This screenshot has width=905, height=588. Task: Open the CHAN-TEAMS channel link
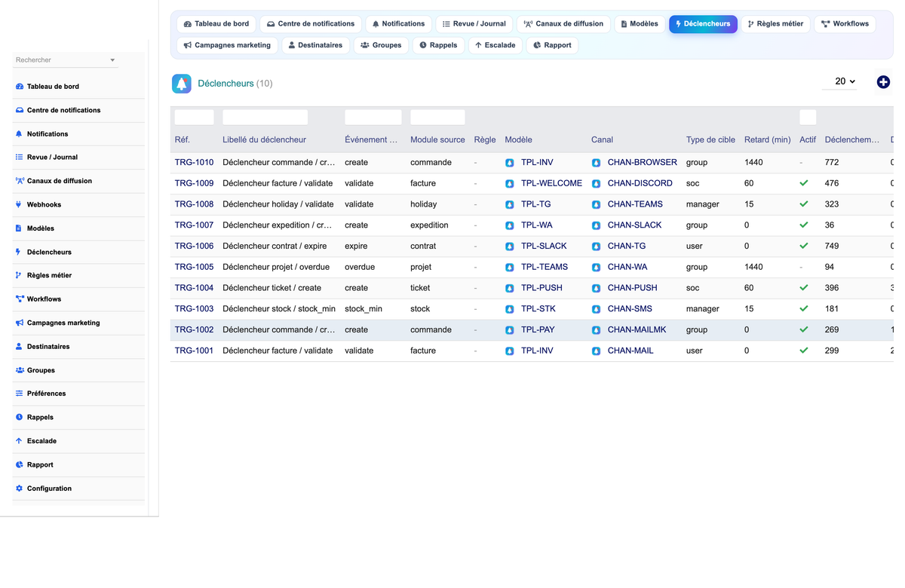click(635, 204)
